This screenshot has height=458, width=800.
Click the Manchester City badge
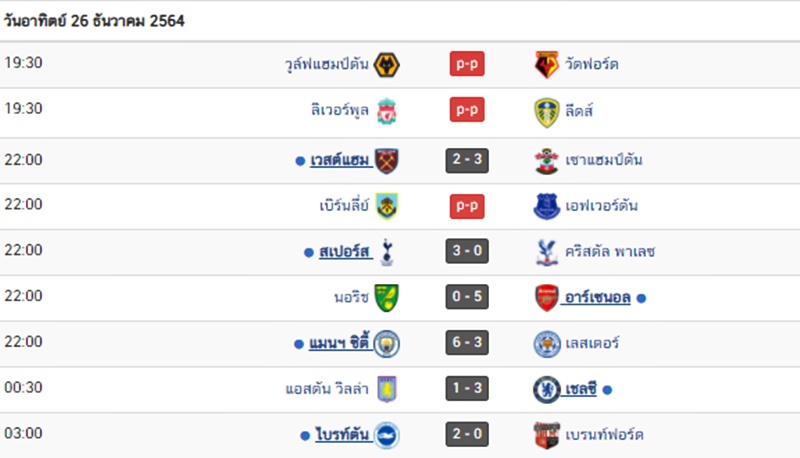387,344
